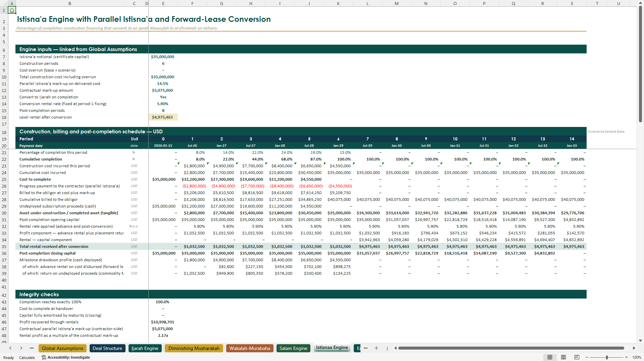The height and width of the screenshot is (361, 644).
Task: Select Jan-33 payment date cell
Action: click(572, 146)
